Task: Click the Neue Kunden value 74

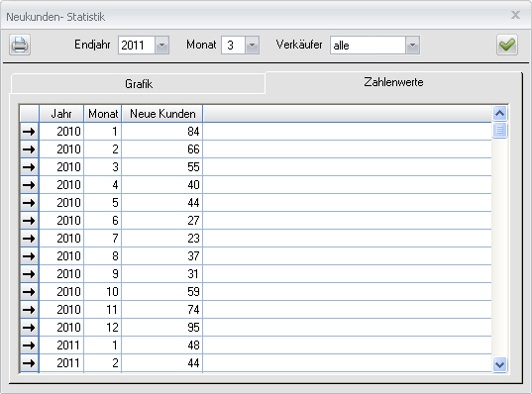Action: 162,310
